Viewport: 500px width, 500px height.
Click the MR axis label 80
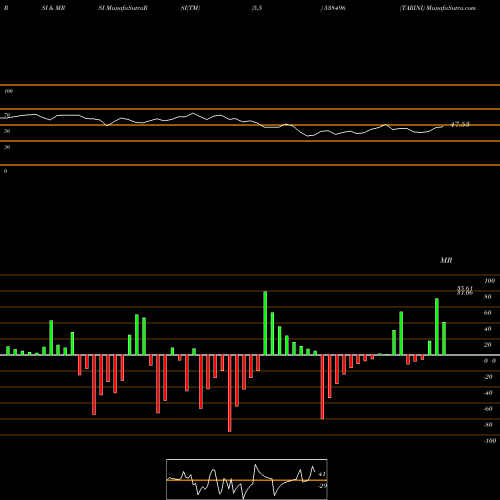point(488,297)
